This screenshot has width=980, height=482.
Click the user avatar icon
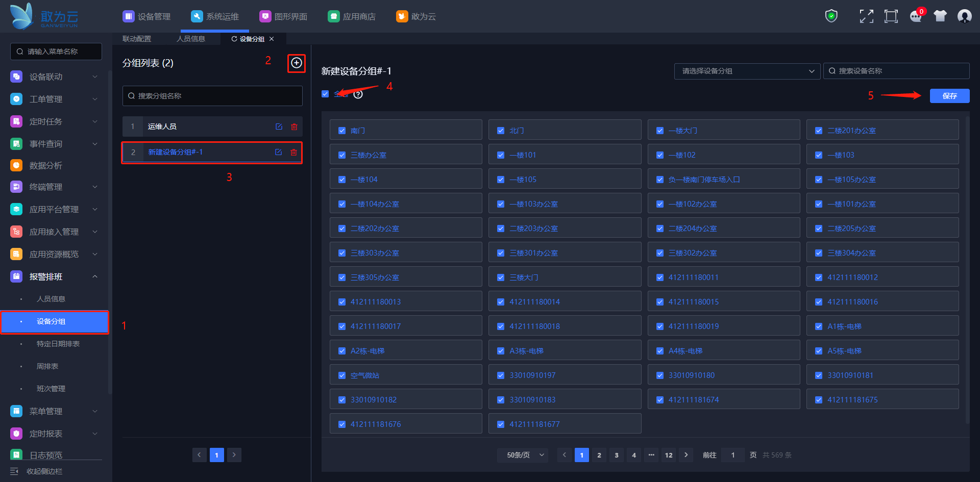(x=964, y=16)
